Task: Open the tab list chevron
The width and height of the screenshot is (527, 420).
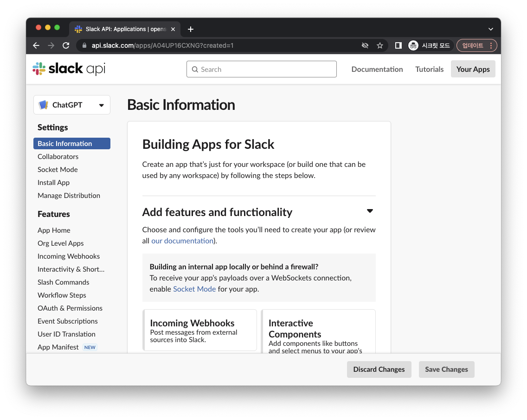Action: point(491,29)
